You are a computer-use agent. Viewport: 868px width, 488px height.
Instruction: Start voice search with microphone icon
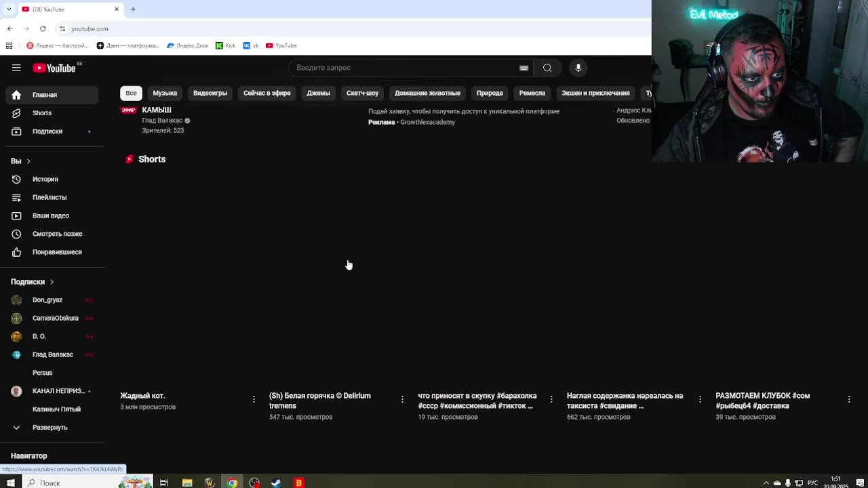578,68
